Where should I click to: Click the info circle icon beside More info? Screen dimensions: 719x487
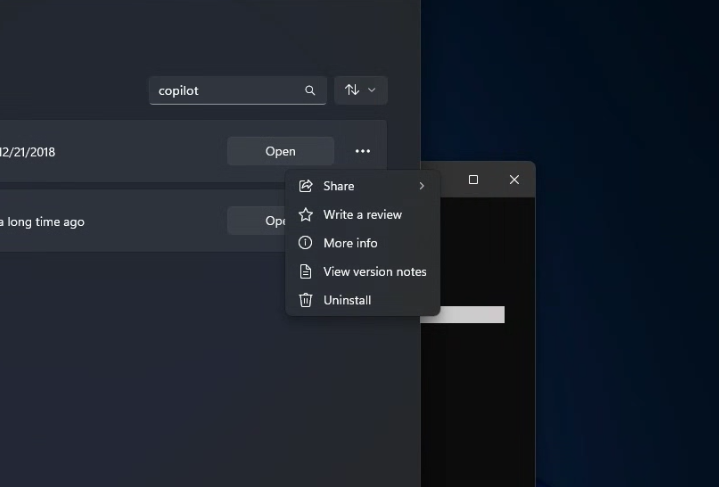click(306, 243)
